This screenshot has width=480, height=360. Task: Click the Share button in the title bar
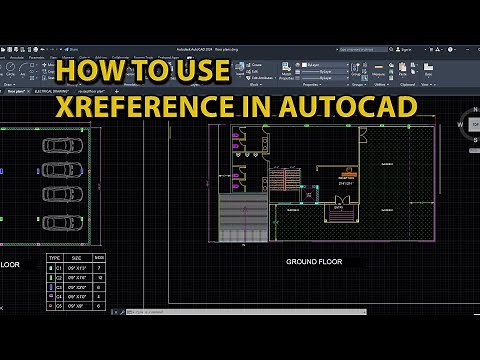pyautogui.click(x=71, y=49)
